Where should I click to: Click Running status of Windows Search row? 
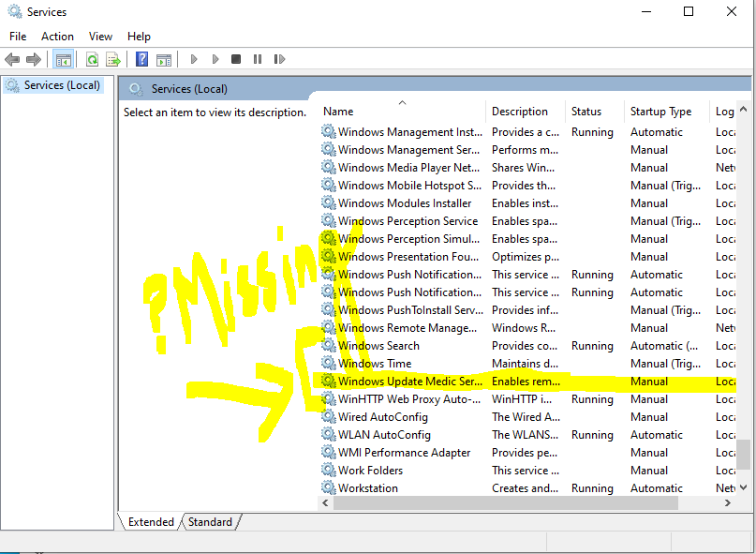tap(592, 346)
